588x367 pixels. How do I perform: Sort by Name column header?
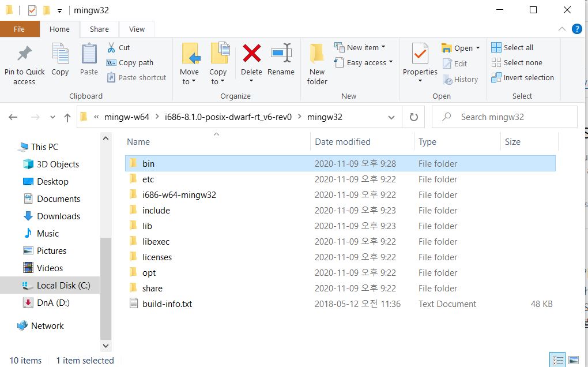point(138,142)
